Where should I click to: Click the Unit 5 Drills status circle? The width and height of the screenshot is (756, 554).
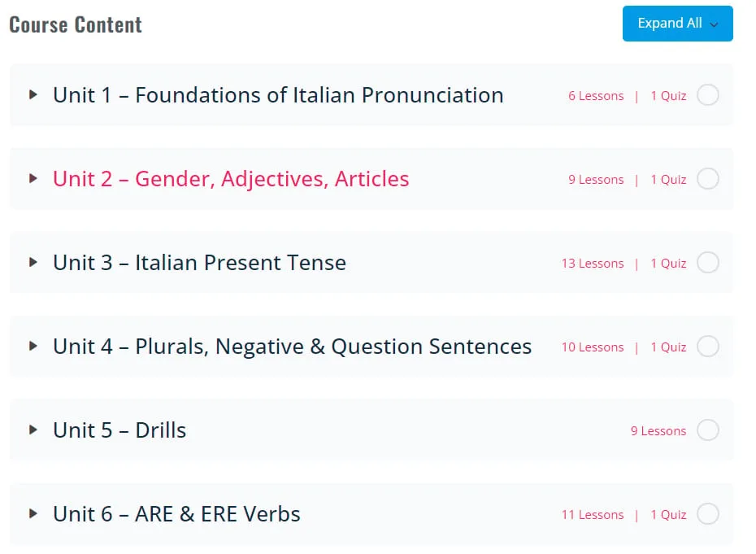point(708,430)
